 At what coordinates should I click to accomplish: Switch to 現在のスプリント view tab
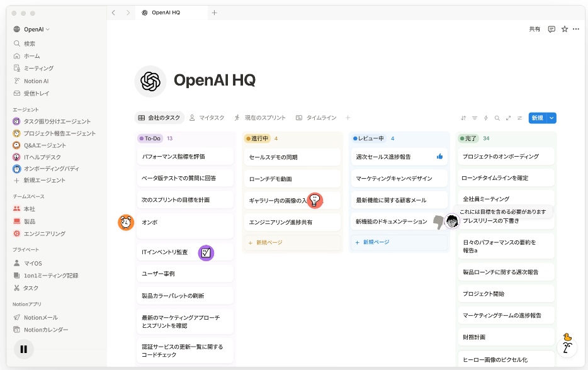click(260, 118)
